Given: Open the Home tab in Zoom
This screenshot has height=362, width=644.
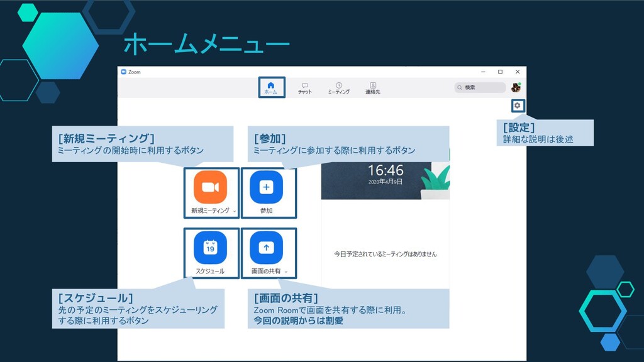Looking at the screenshot, I should coord(271,88).
